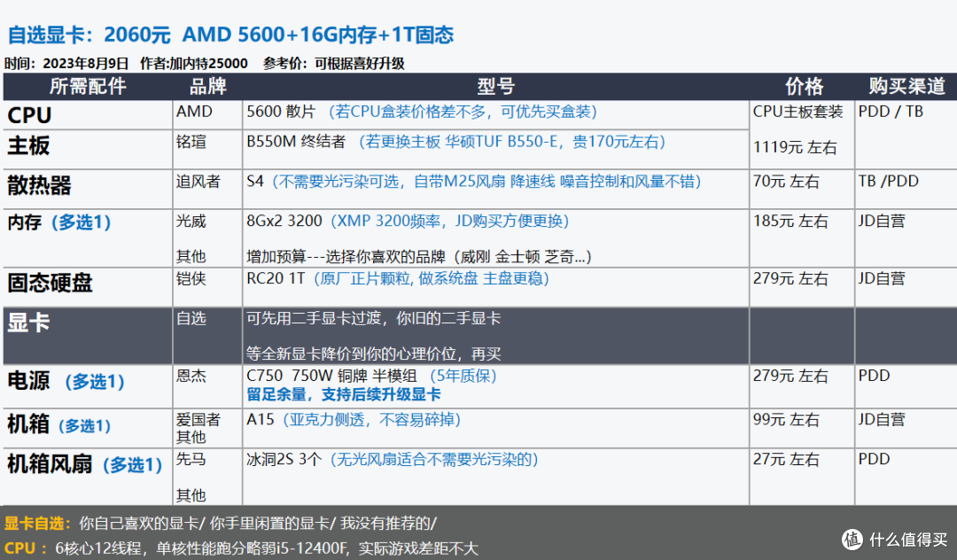
Task: Click the '所需配件' column header
Action: [x=88, y=87]
